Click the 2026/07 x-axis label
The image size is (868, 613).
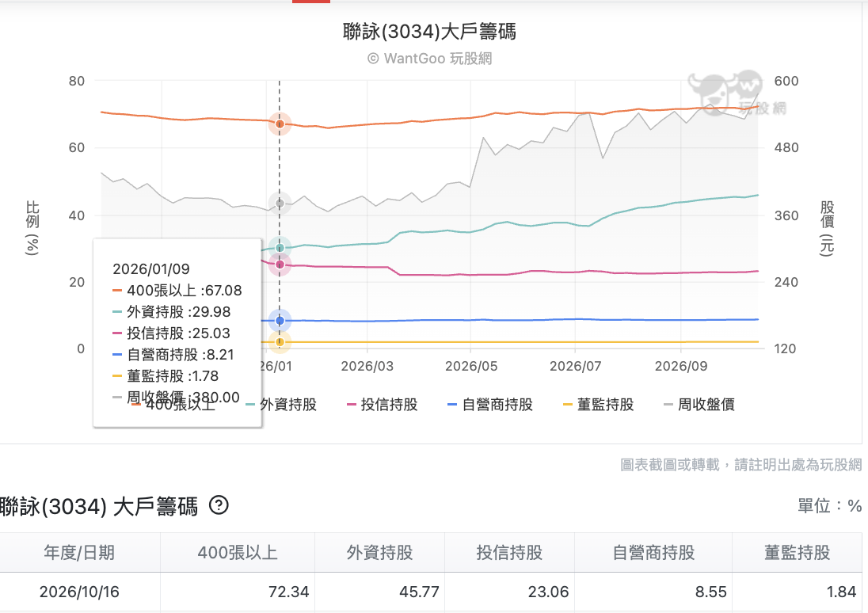tap(575, 366)
